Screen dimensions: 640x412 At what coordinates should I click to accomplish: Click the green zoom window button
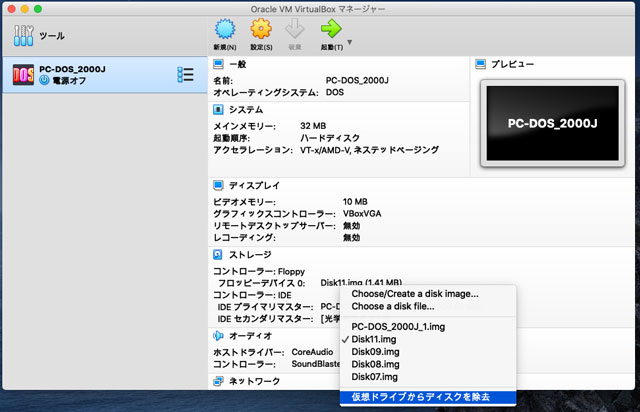[38, 9]
